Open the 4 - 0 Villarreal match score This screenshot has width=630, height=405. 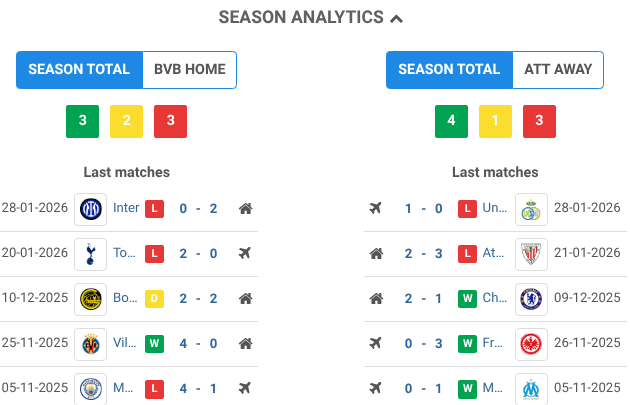click(198, 344)
